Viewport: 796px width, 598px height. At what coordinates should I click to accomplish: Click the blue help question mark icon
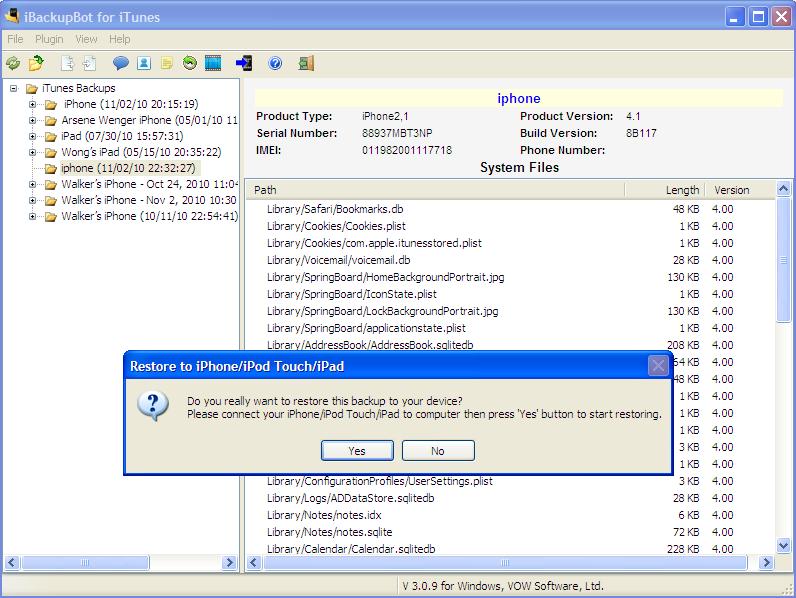[x=275, y=63]
